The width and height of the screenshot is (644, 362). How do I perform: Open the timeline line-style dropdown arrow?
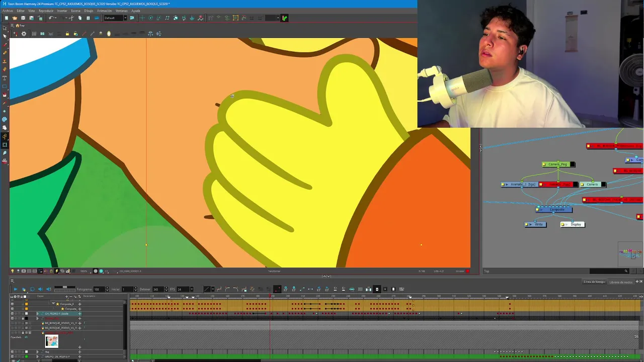click(x=213, y=289)
